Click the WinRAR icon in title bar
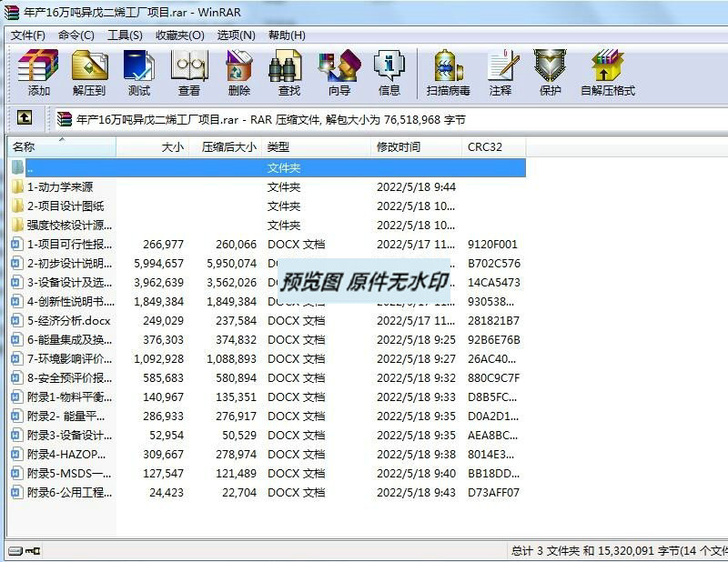The height and width of the screenshot is (562, 728). tap(12, 12)
